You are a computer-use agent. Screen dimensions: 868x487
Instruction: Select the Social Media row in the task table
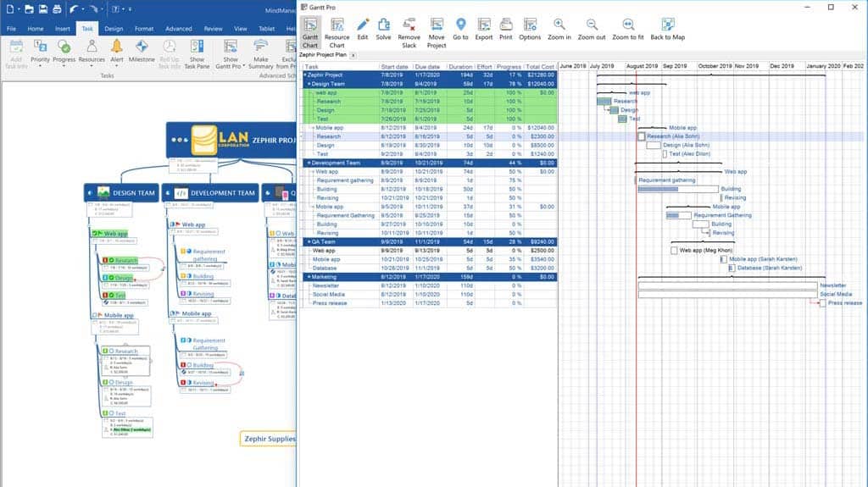[430, 295]
